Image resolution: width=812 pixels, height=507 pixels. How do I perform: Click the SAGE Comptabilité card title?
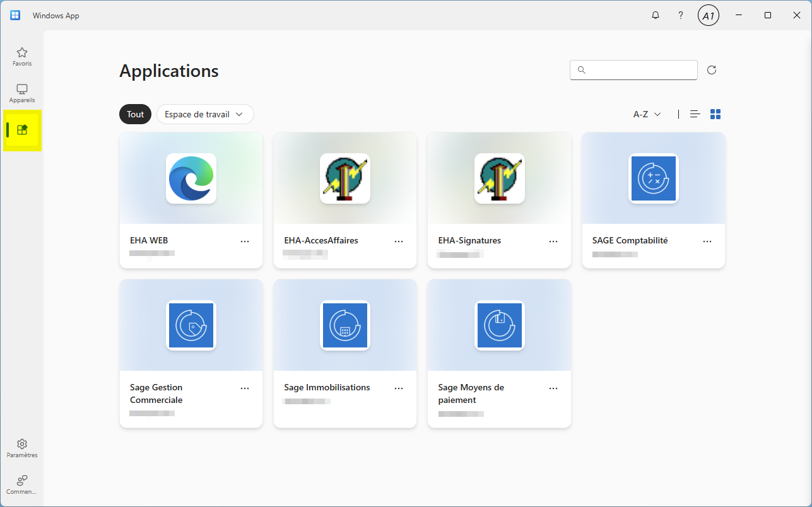(x=630, y=240)
